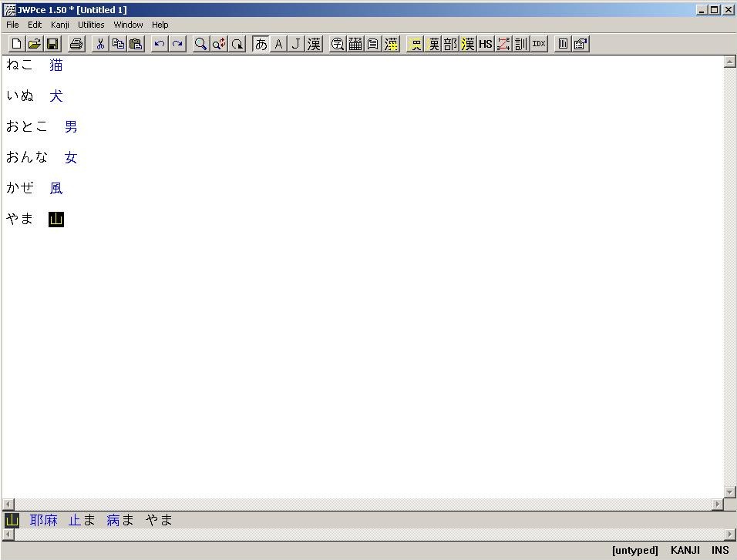Click the INS insert-mode status indicator

[719, 550]
